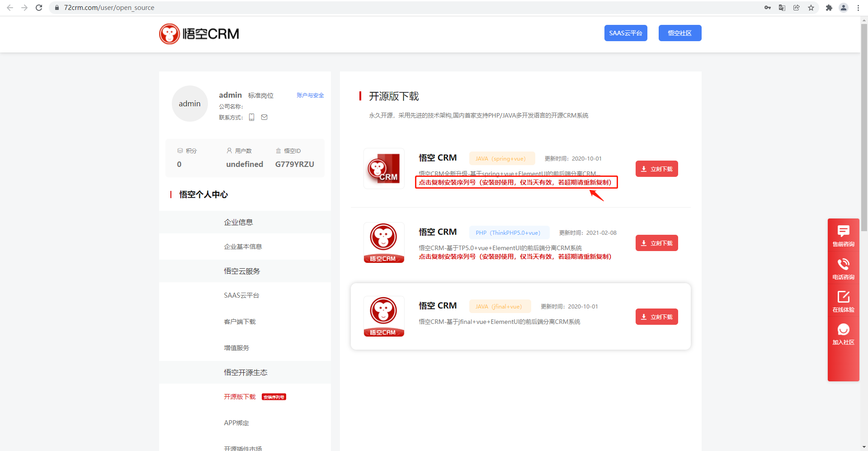Image resolution: width=868 pixels, height=451 pixels.
Task: Click the phone contact icon
Action: pos(252,117)
